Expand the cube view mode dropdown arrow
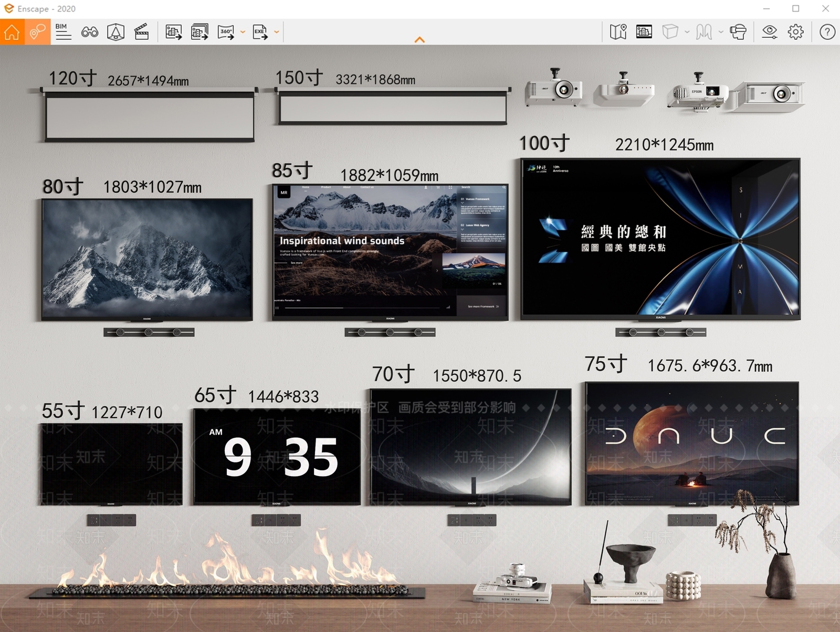 687,32
